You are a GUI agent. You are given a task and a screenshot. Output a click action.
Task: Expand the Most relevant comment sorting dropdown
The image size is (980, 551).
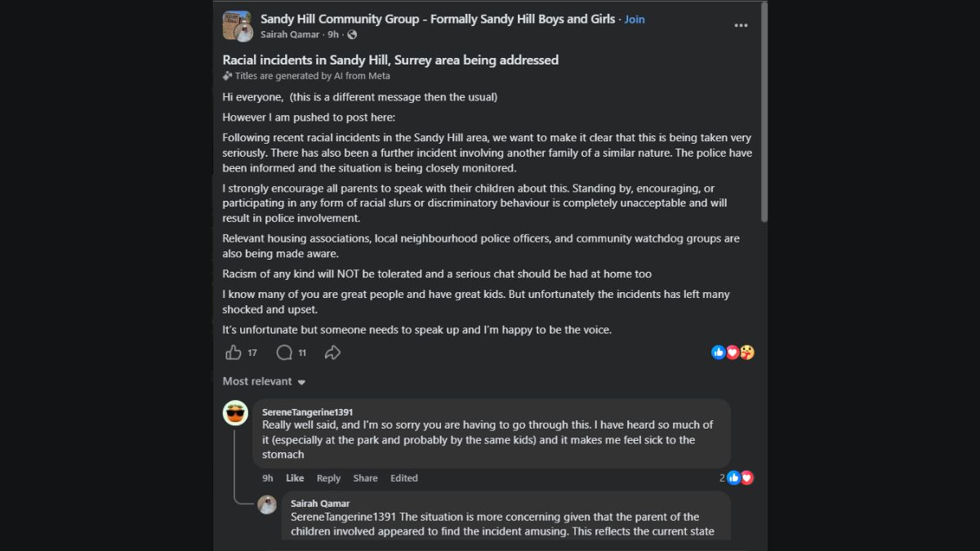tap(264, 381)
